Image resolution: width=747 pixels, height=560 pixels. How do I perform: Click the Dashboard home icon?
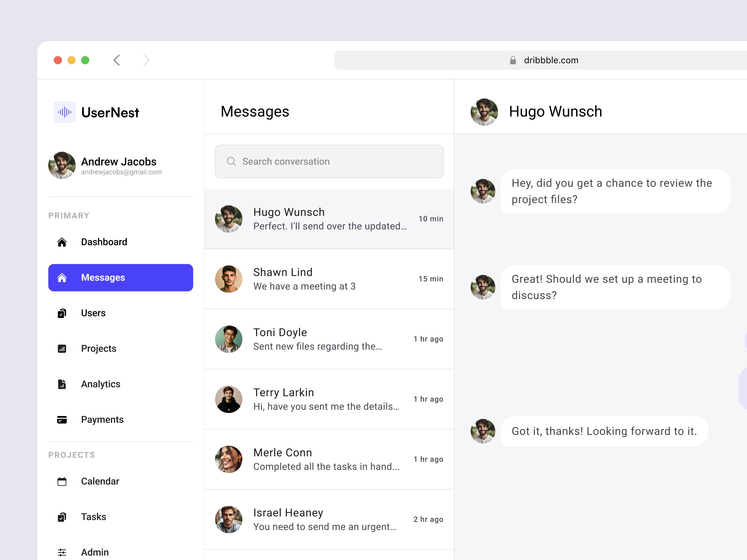click(62, 242)
